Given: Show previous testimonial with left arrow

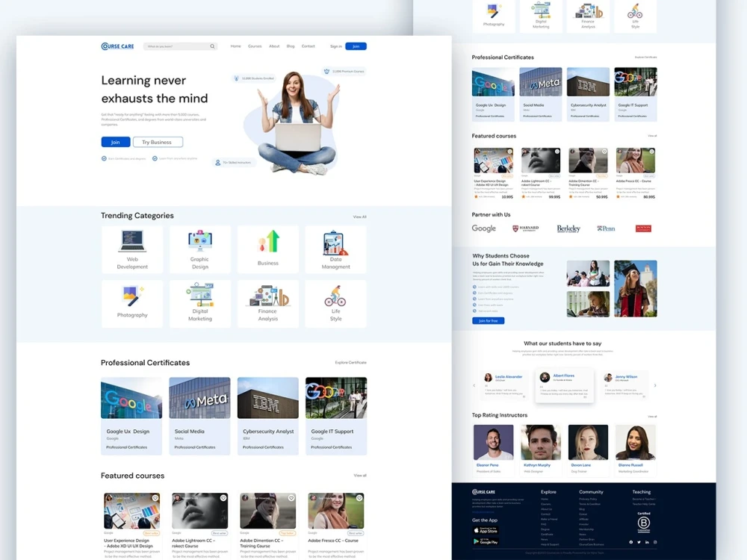Looking at the screenshot, I should pos(474,385).
